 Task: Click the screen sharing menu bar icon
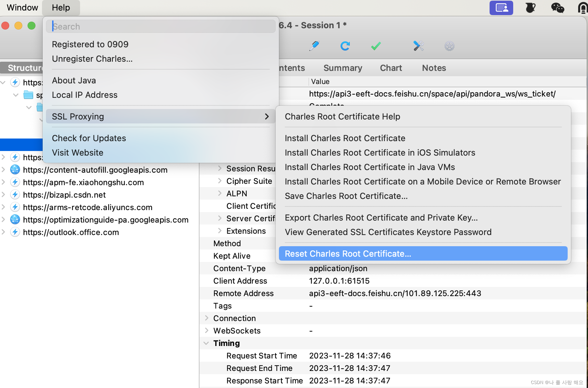click(x=501, y=8)
